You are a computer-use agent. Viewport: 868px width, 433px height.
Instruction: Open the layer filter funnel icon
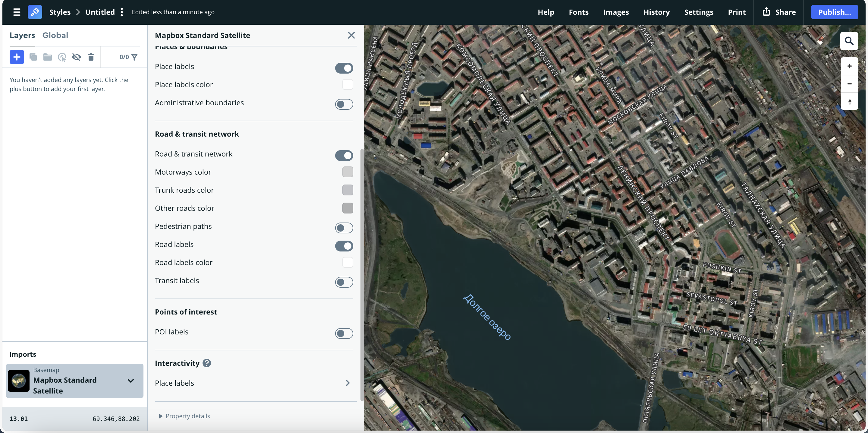tap(134, 57)
